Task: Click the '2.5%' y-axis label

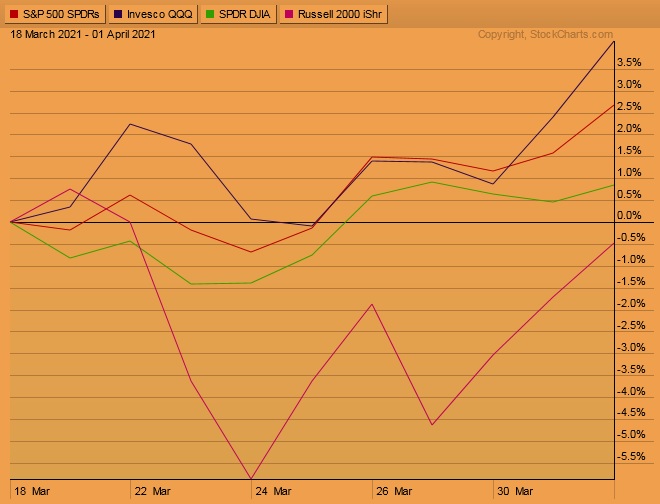Action: coord(629,107)
